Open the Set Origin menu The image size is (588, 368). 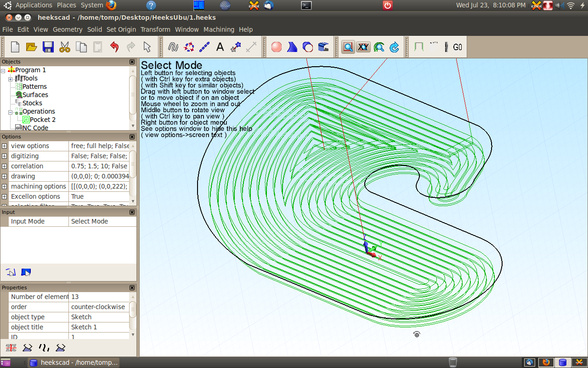[x=121, y=29]
